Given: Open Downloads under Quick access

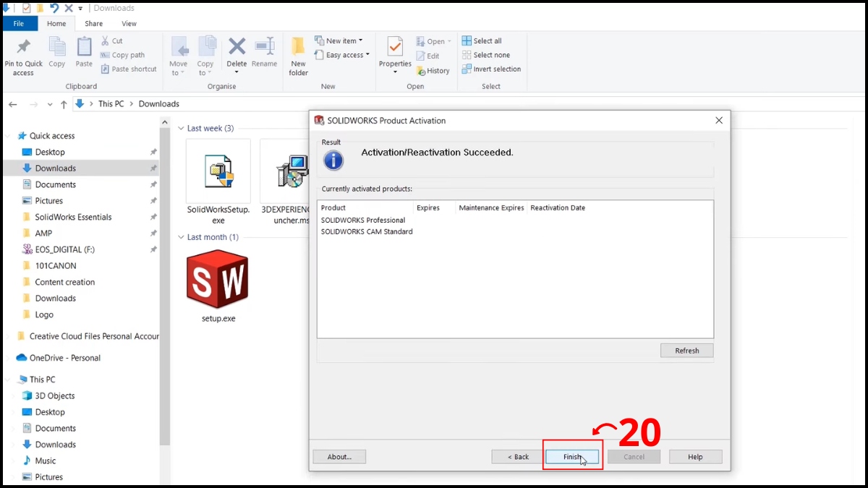Looking at the screenshot, I should [x=82, y=168].
